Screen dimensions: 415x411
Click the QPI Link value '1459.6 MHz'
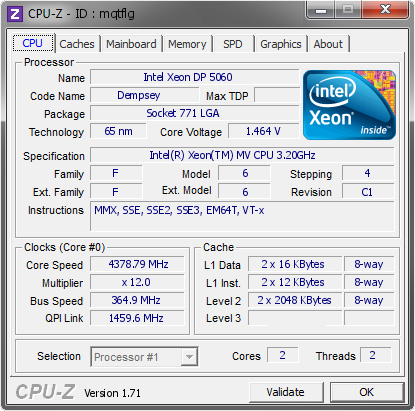[137, 318]
